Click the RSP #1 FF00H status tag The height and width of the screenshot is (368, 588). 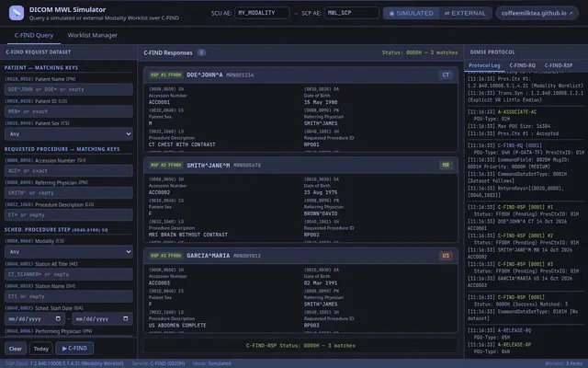click(x=165, y=75)
